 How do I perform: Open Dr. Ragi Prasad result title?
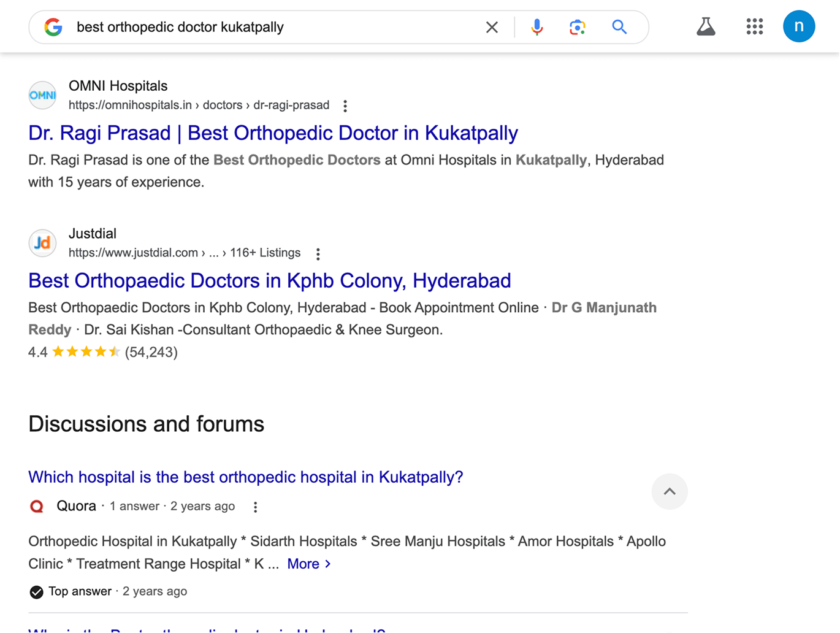point(273,132)
